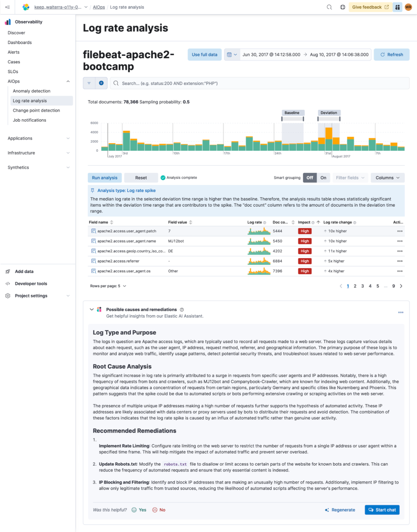Open actions menu for referrer row
Image resolution: width=417 pixels, height=532 pixels.
[x=400, y=261]
